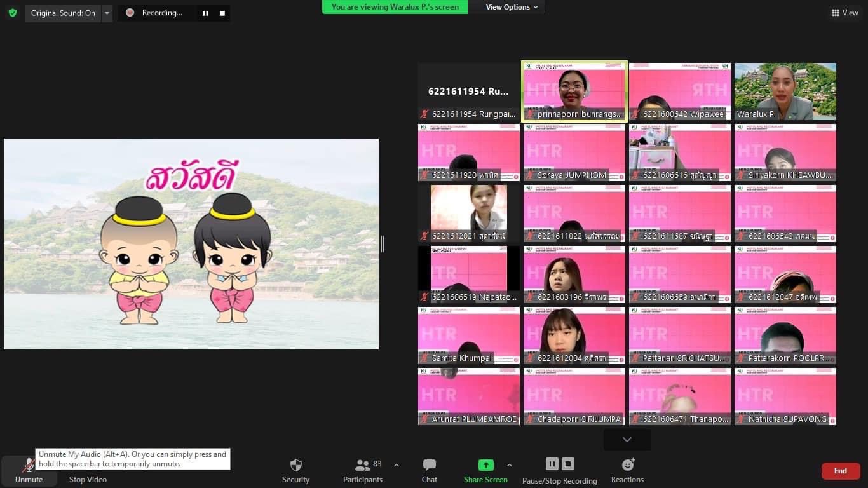This screenshot has height=488, width=868.
Task: Click the divider handle beside shared screen
Action: [x=383, y=244]
